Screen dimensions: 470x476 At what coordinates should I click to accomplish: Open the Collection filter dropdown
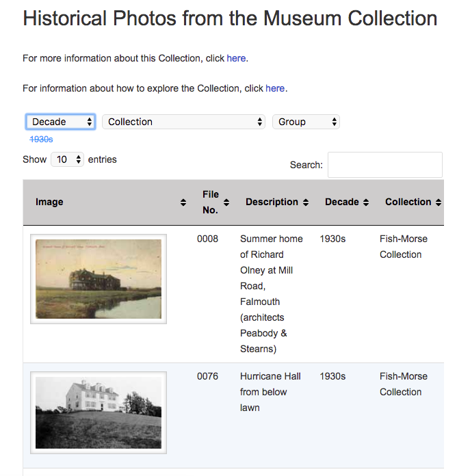pyautogui.click(x=183, y=122)
